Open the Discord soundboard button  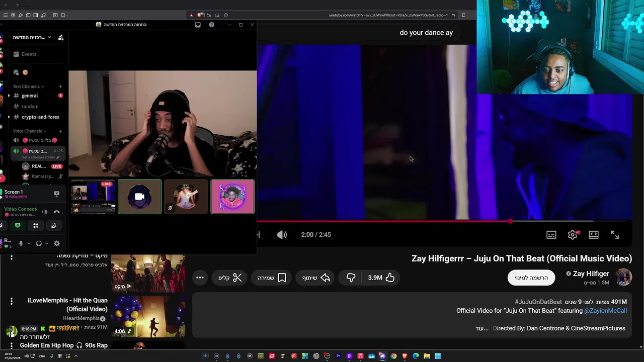pos(54,226)
